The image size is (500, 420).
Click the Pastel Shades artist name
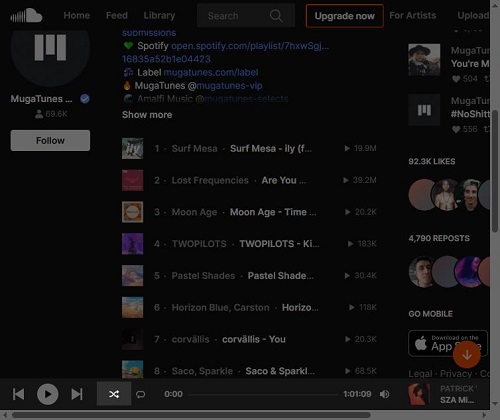tap(203, 276)
